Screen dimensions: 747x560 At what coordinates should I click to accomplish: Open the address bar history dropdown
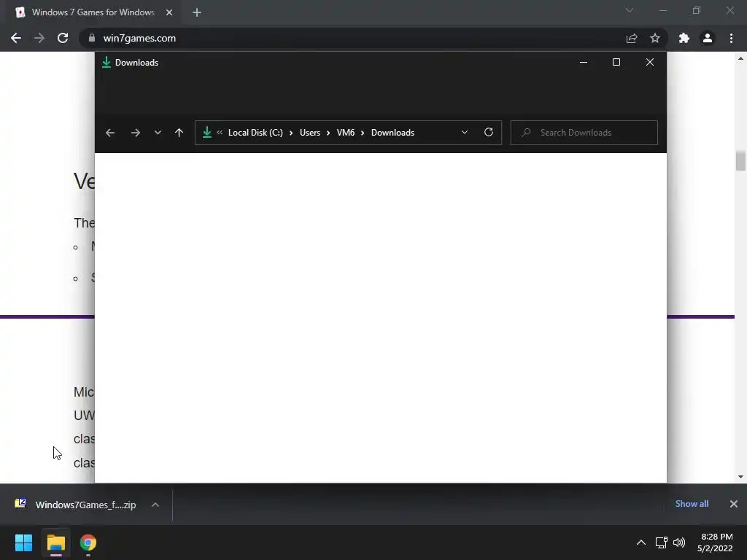point(465,133)
